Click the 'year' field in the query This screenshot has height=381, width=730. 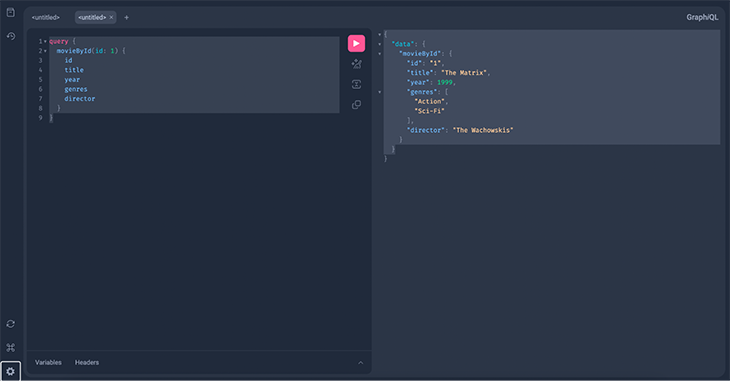click(72, 80)
